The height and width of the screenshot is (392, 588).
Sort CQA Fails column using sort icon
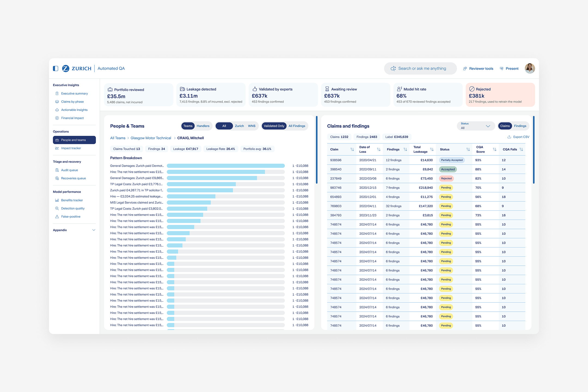[x=521, y=149]
